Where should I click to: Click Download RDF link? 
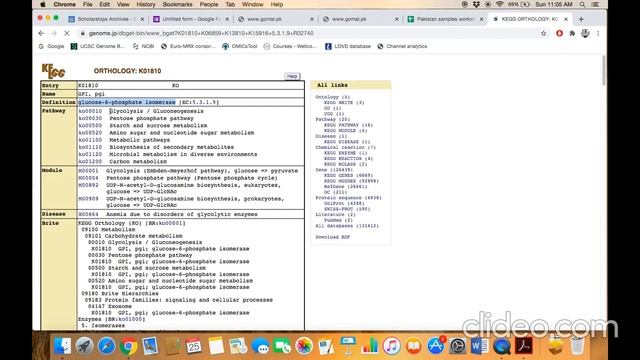tap(333, 237)
